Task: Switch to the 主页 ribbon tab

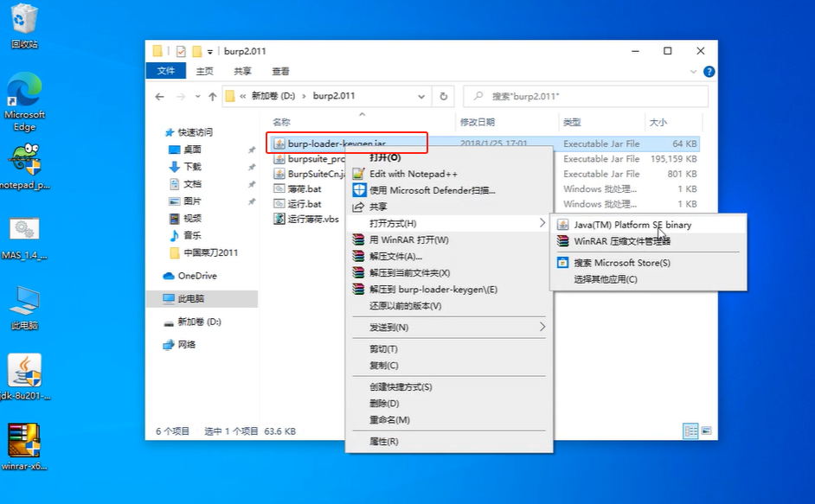Action: [x=204, y=71]
